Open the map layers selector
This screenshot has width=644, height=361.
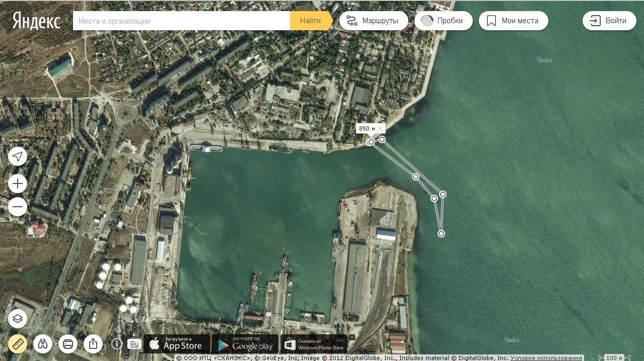18,319
